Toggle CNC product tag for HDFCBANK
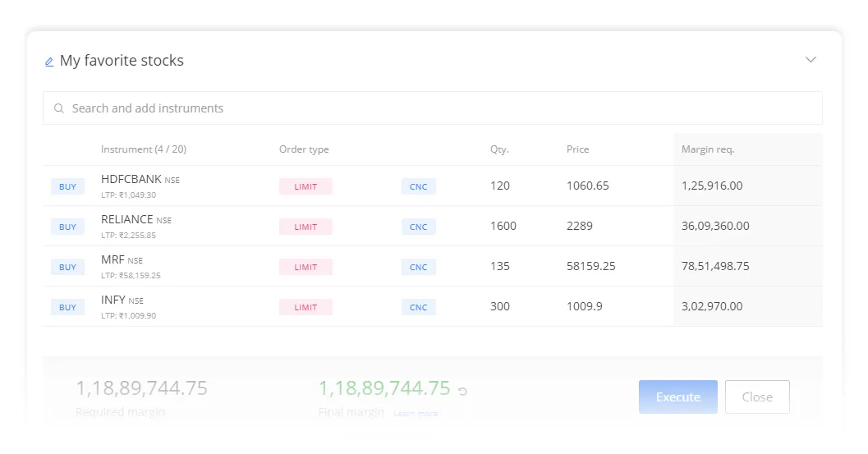This screenshot has height=454, width=868. 419,186
